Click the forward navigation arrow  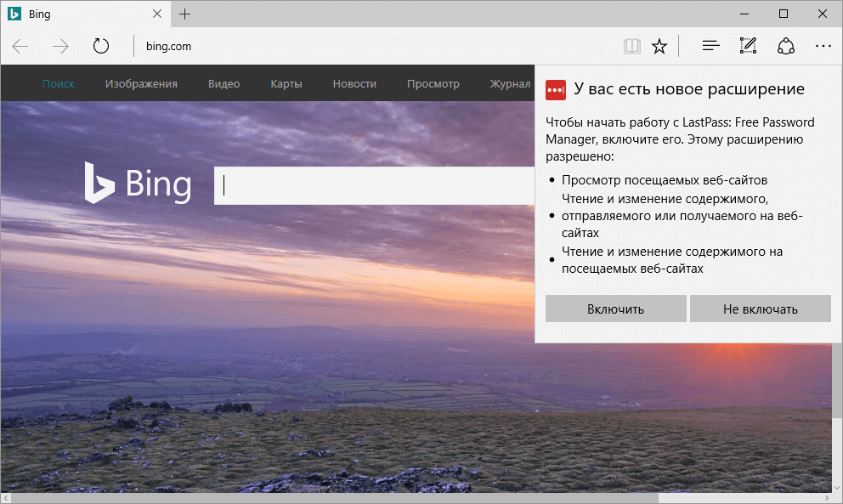(x=59, y=46)
